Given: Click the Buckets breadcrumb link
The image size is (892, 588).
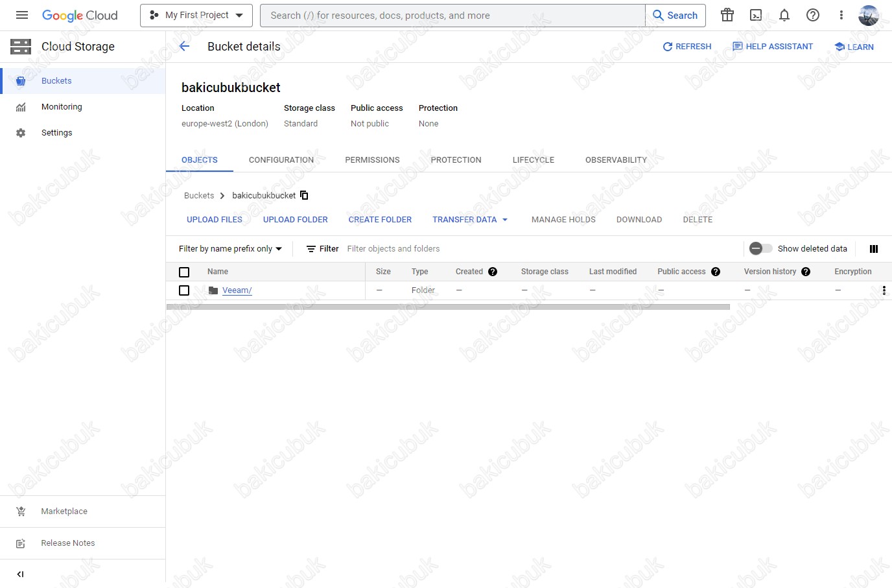Looking at the screenshot, I should click(199, 195).
